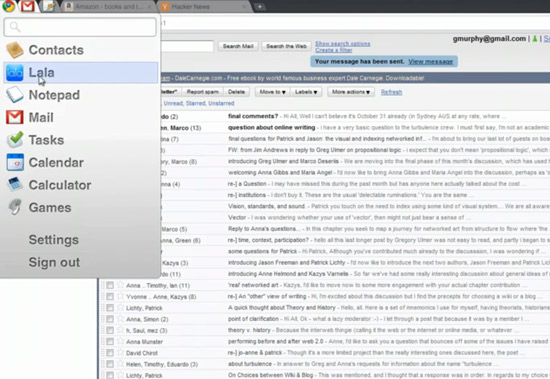The width and height of the screenshot is (550, 379).
Task: Click the magnifier icon in launcher search
Action: point(15,27)
